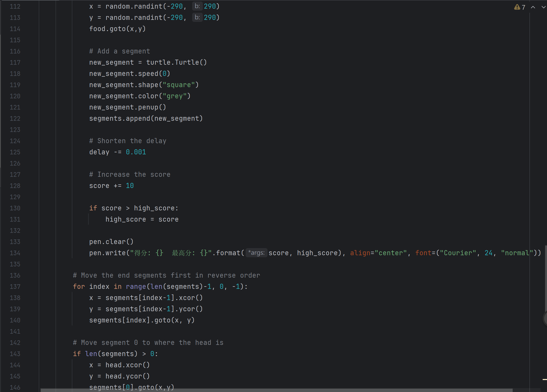Click the 'for' keyword on line 137
The image size is (547, 392).
point(79,287)
